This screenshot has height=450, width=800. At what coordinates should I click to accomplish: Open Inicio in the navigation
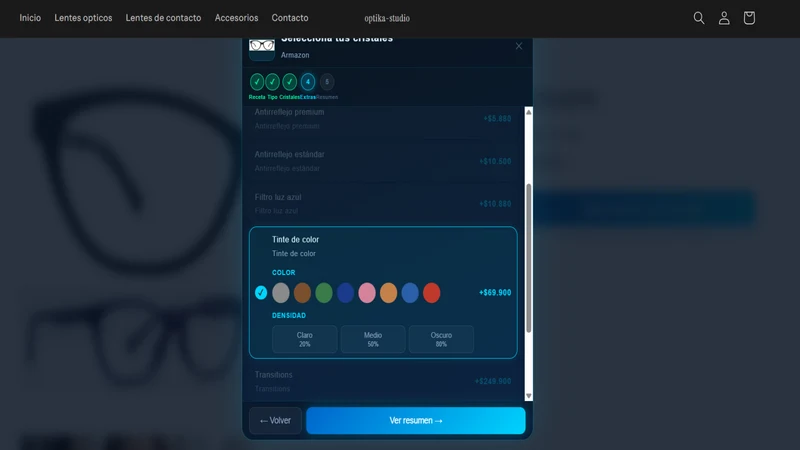coord(30,18)
